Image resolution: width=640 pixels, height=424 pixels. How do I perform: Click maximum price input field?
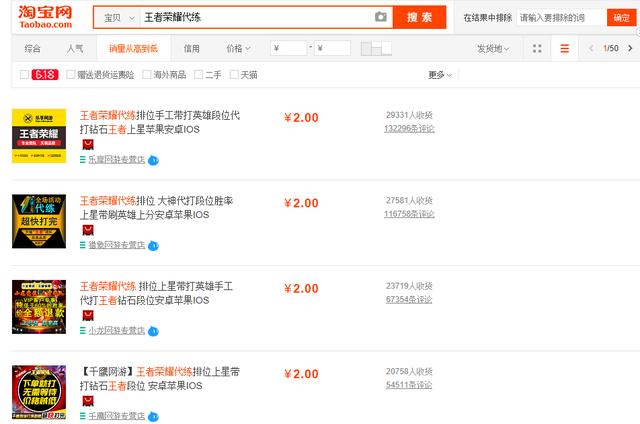332,48
